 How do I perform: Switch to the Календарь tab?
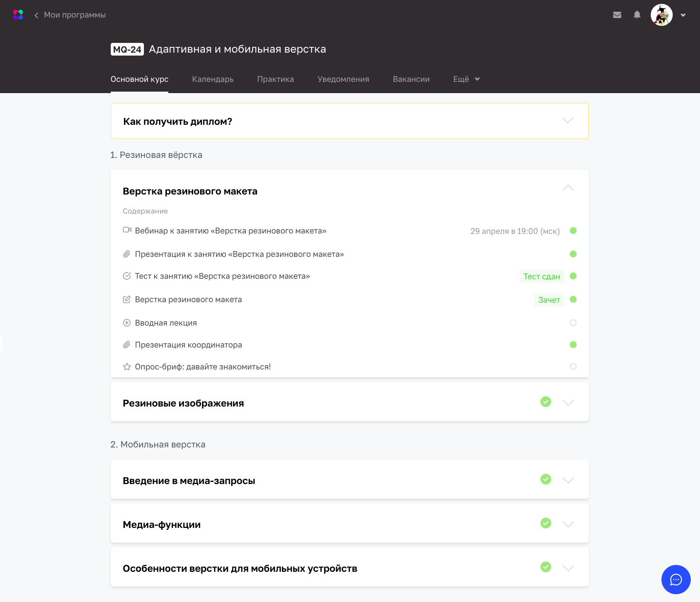tap(213, 79)
